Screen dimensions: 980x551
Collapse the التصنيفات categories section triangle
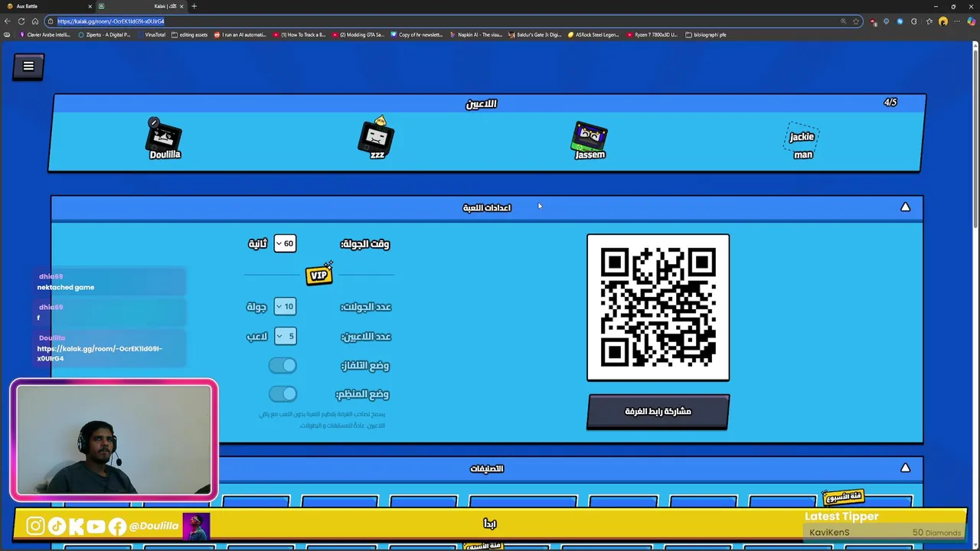pyautogui.click(x=905, y=468)
